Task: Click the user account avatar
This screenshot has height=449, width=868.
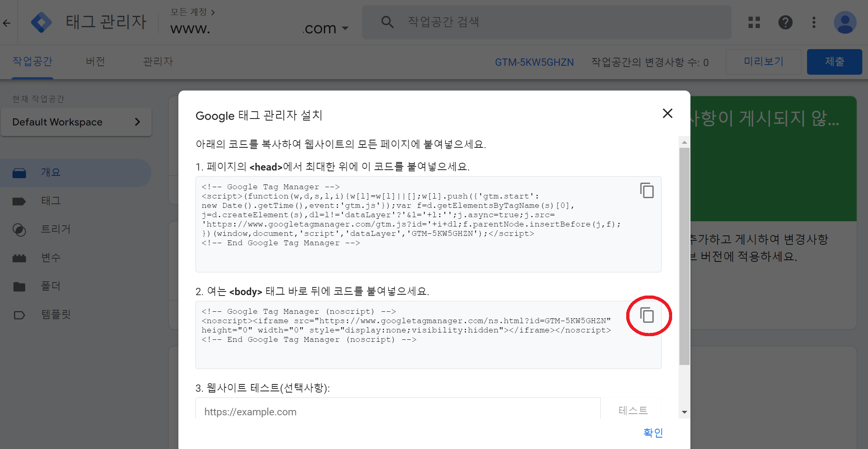Action: [x=845, y=22]
